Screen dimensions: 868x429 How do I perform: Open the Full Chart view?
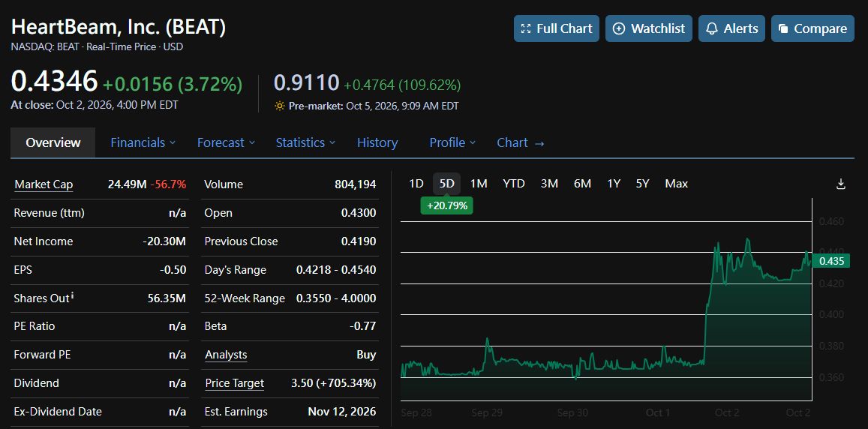tap(557, 28)
